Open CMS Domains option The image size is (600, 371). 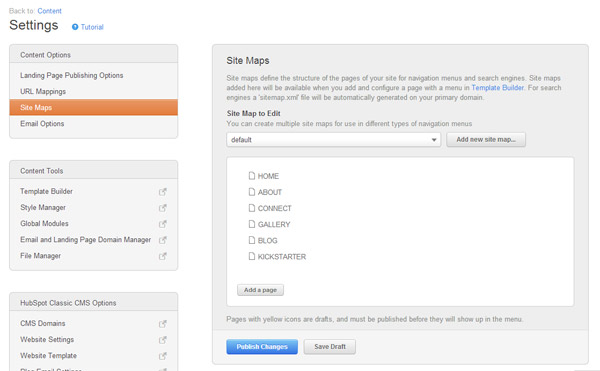[42, 323]
